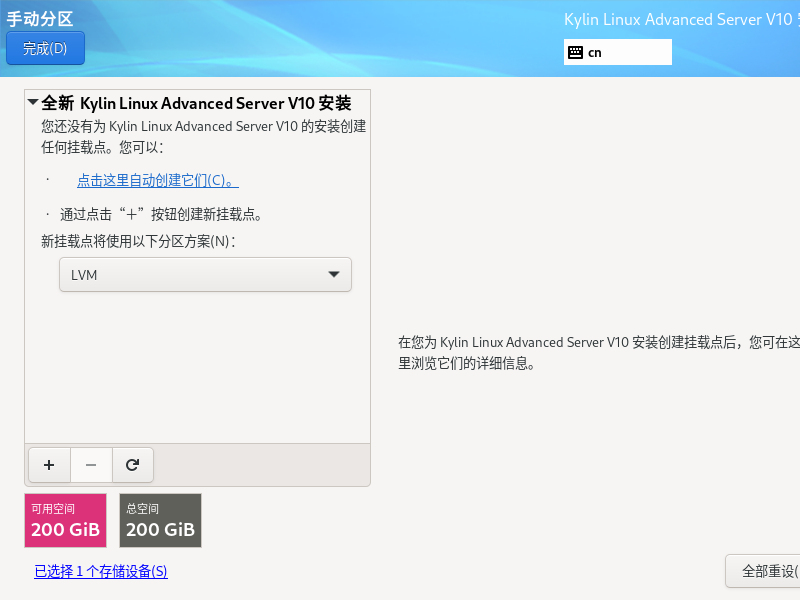This screenshot has height=600, width=800.
Task: Click the mount point details hint text on the right
Action: [598, 353]
